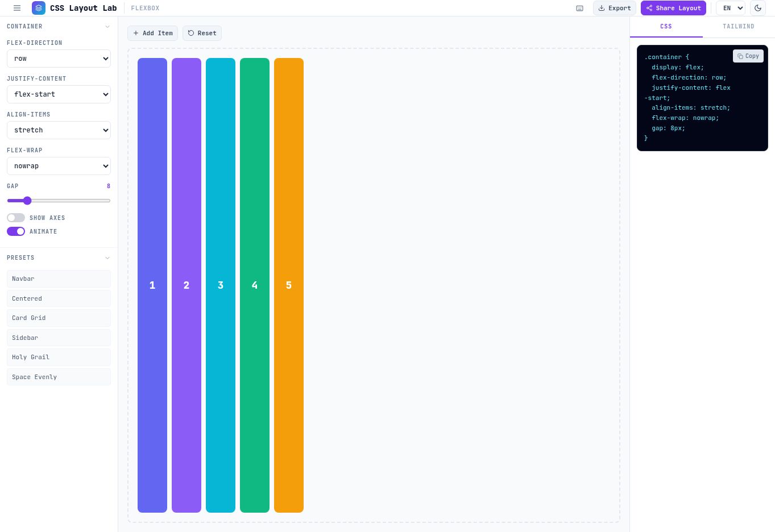The image size is (775, 532).
Task: Open the EN language dropdown
Action: [x=731, y=8]
